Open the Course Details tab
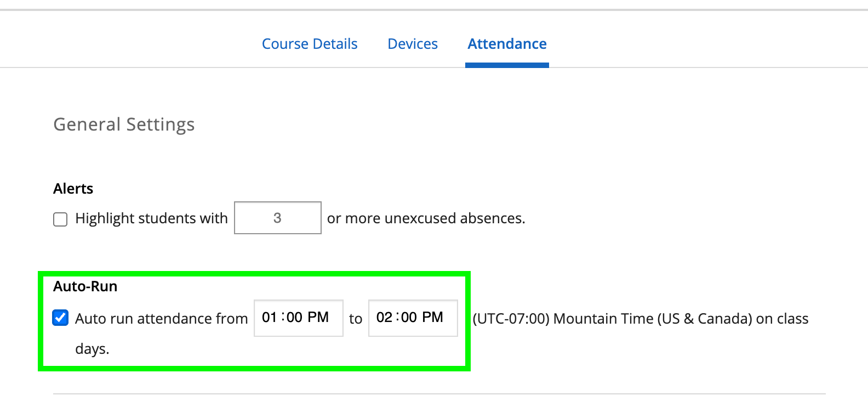868x418 pixels. click(310, 44)
